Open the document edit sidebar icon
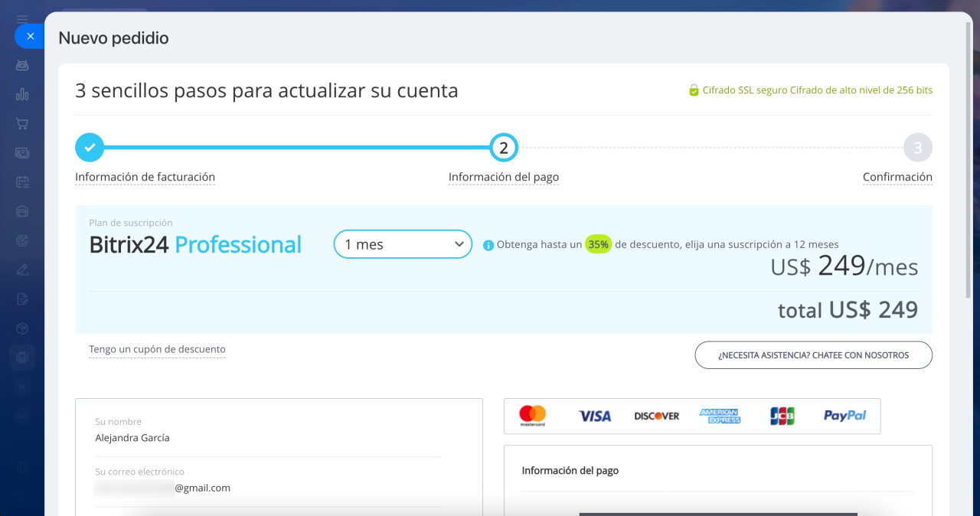Viewport: 980px width, 516px height. pyautogui.click(x=22, y=299)
